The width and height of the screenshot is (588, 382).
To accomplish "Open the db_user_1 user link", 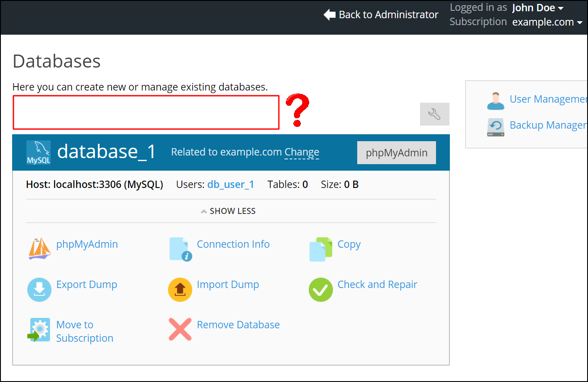I will point(231,185).
